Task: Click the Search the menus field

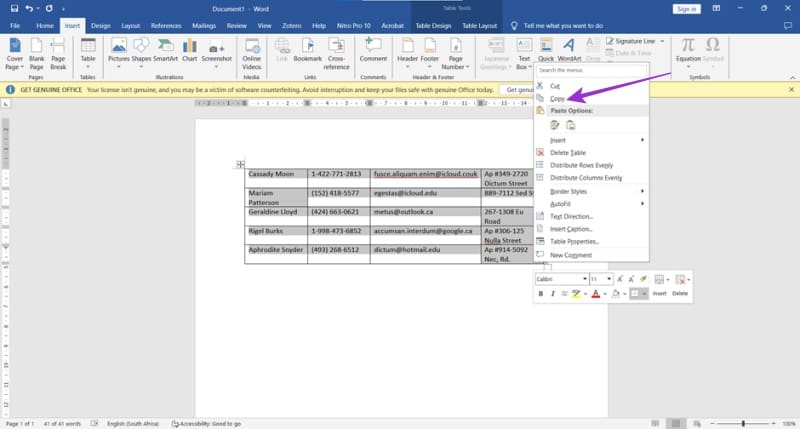Action: coord(590,70)
